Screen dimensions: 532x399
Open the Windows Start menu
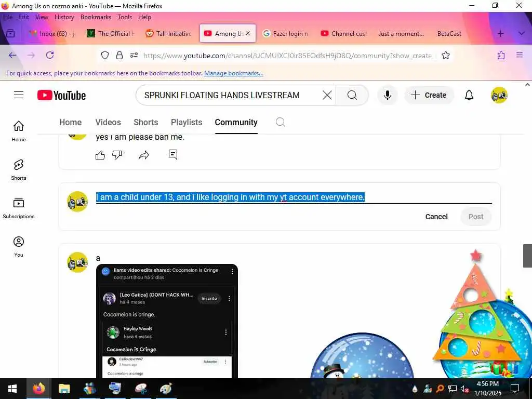[12, 389]
